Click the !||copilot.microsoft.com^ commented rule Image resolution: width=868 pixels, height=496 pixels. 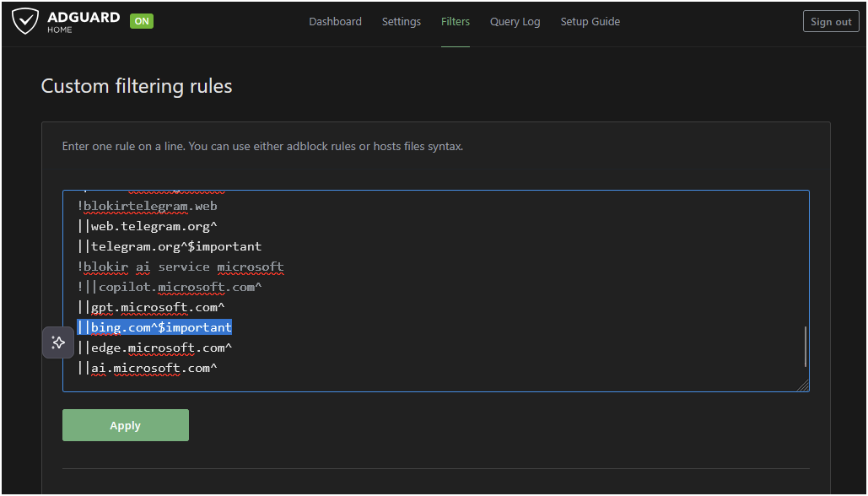[x=170, y=287]
